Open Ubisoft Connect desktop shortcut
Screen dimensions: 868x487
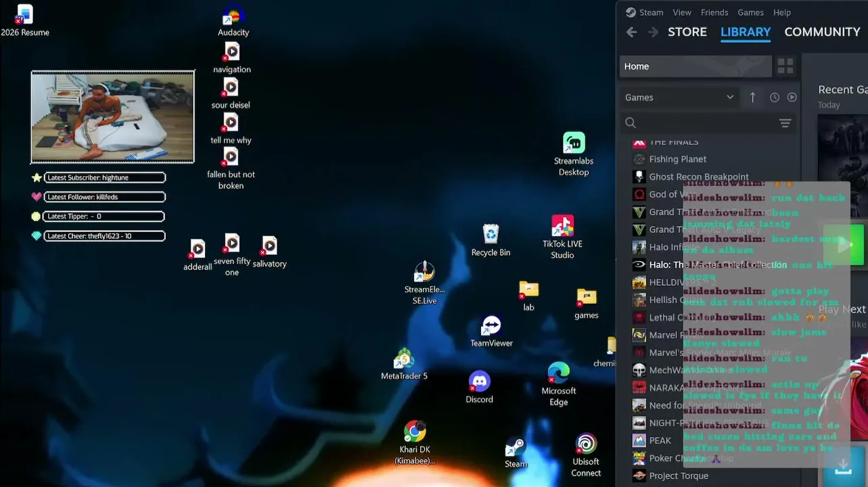pos(586,456)
